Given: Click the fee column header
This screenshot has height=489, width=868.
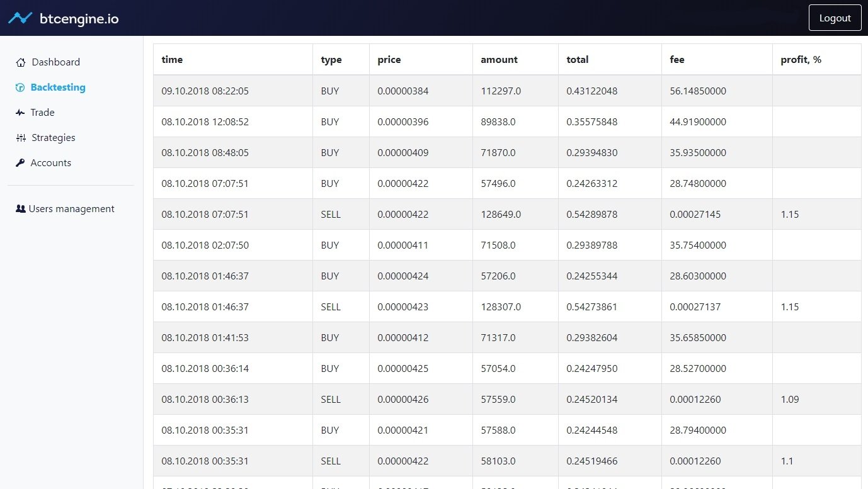Looking at the screenshot, I should 677,60.
